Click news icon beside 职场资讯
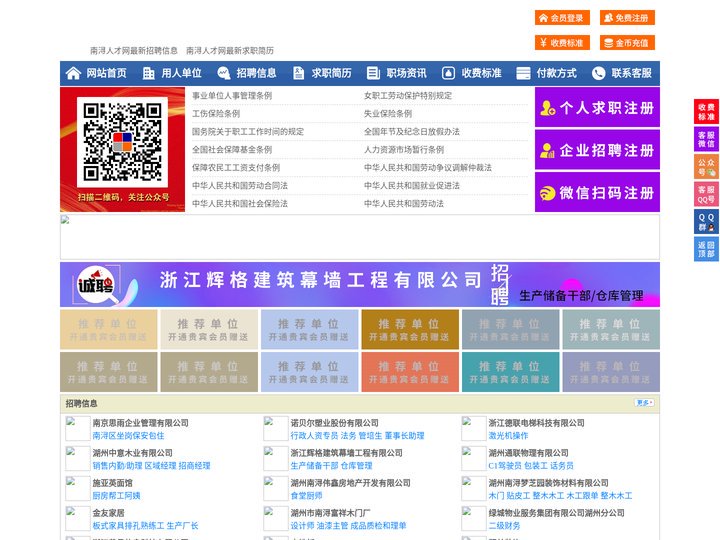The image size is (720, 540). (373, 73)
